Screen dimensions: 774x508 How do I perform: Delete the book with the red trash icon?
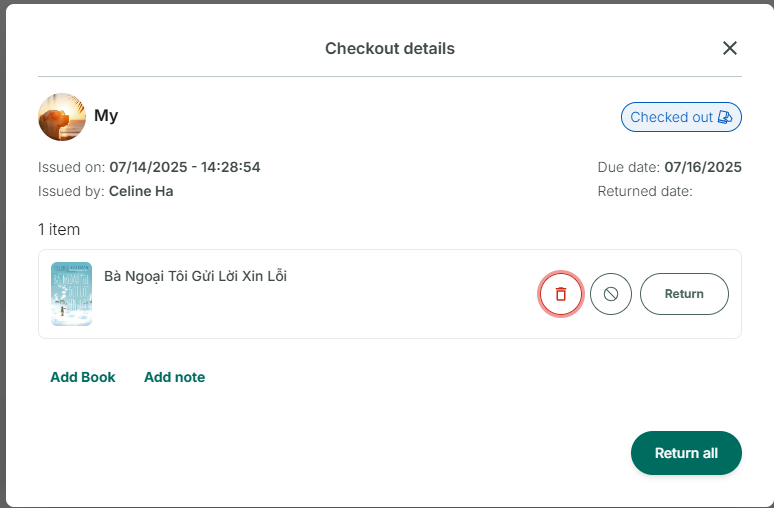(x=560, y=294)
